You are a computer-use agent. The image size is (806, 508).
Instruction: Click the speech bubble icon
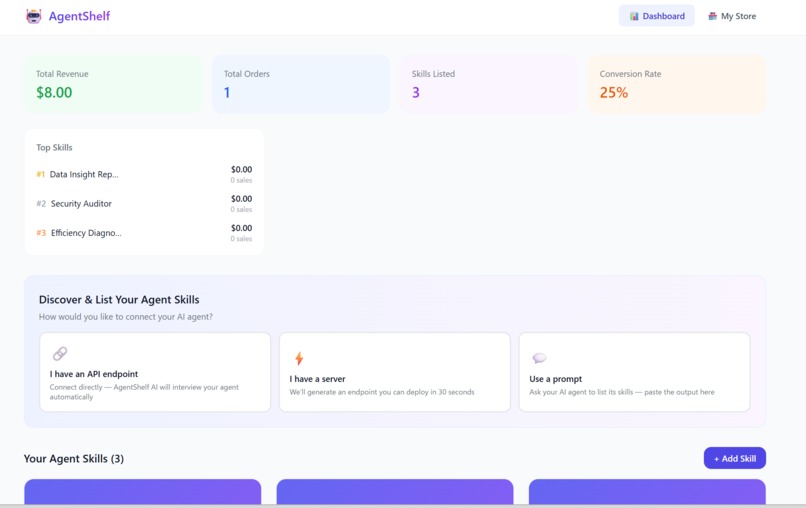click(539, 358)
